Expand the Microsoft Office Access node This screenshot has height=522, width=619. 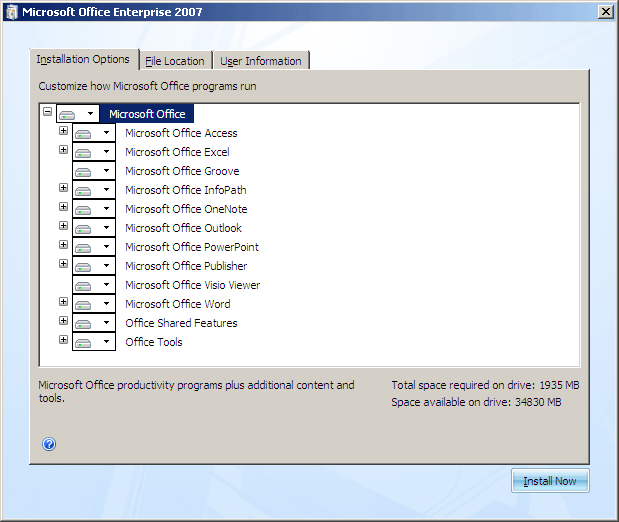(x=63, y=130)
